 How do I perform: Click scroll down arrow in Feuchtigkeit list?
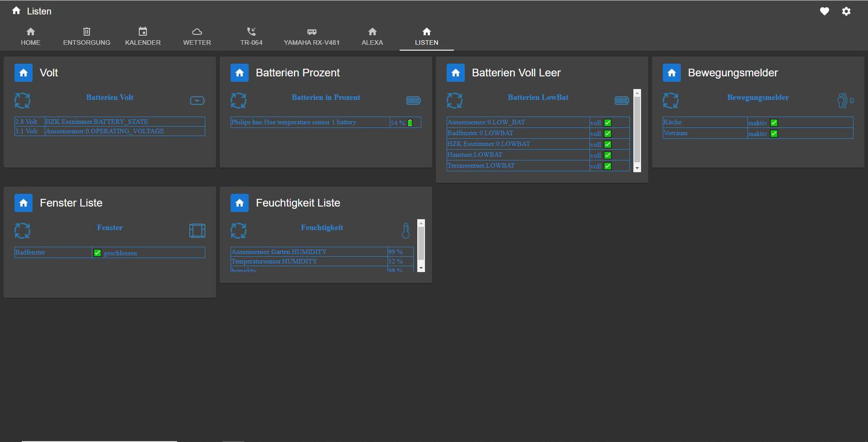point(421,268)
